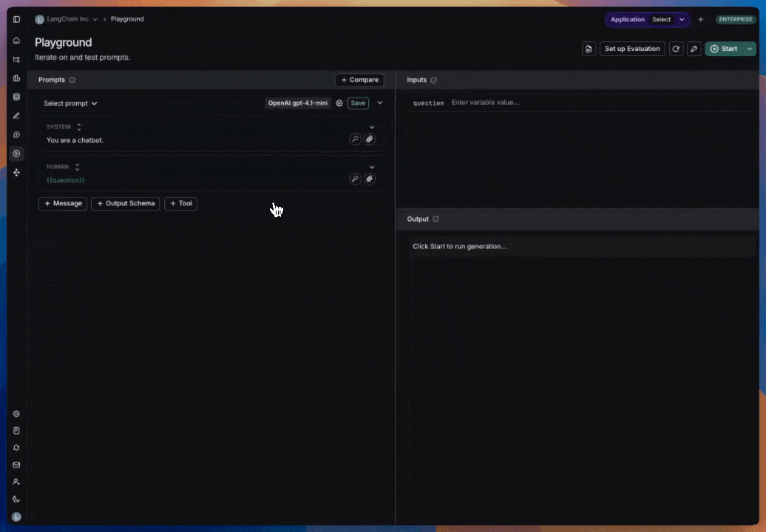The height and width of the screenshot is (532, 766).
Task: Open prompt canvas icon on the HUMAN message
Action: 369,179
